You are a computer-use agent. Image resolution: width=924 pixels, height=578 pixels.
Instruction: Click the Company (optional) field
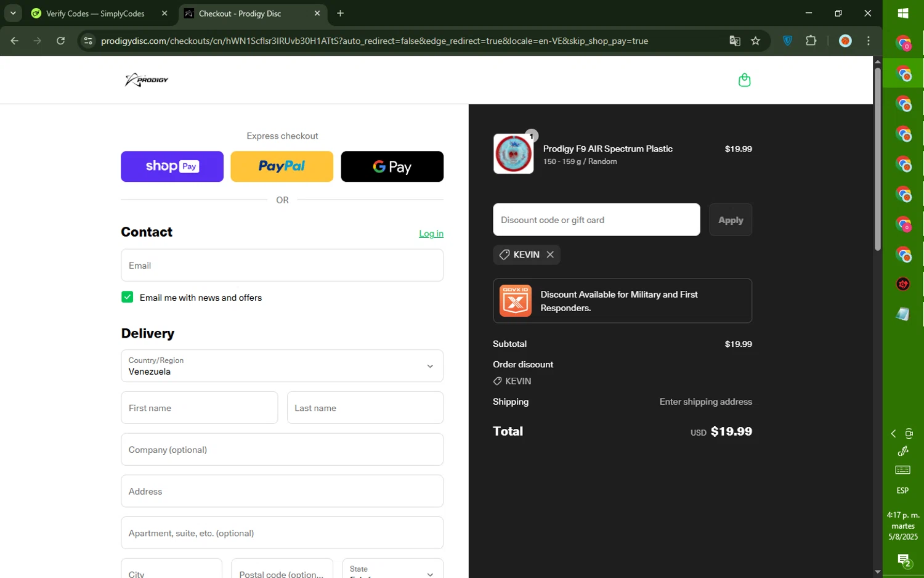(282, 450)
